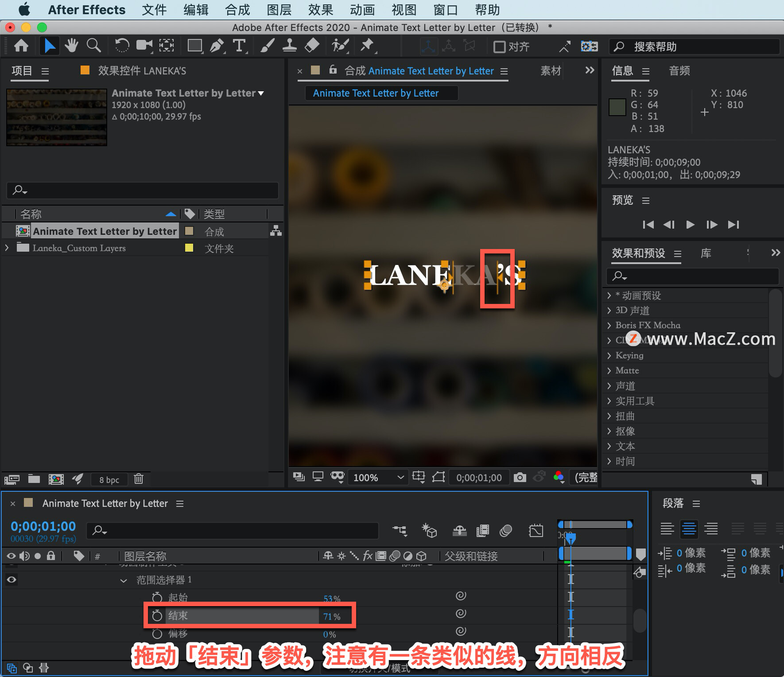This screenshot has width=784, height=677.
Task: Select the Roto Brush tool
Action: 340,46
